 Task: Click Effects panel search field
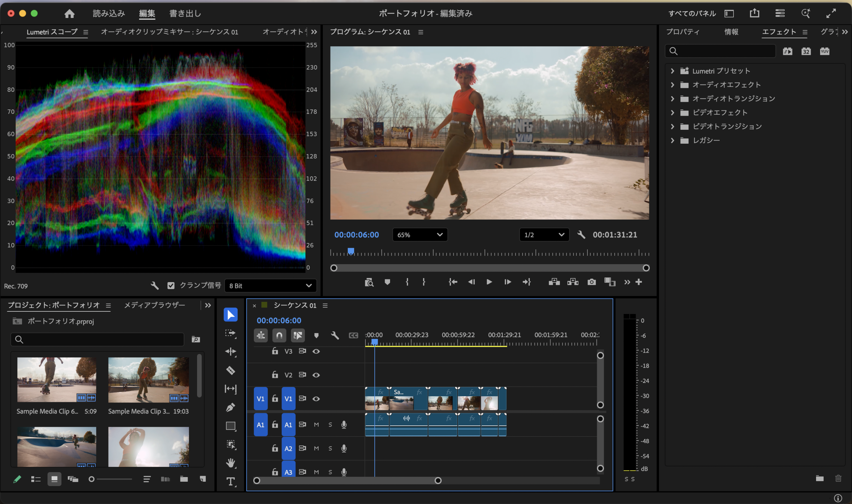pyautogui.click(x=720, y=51)
